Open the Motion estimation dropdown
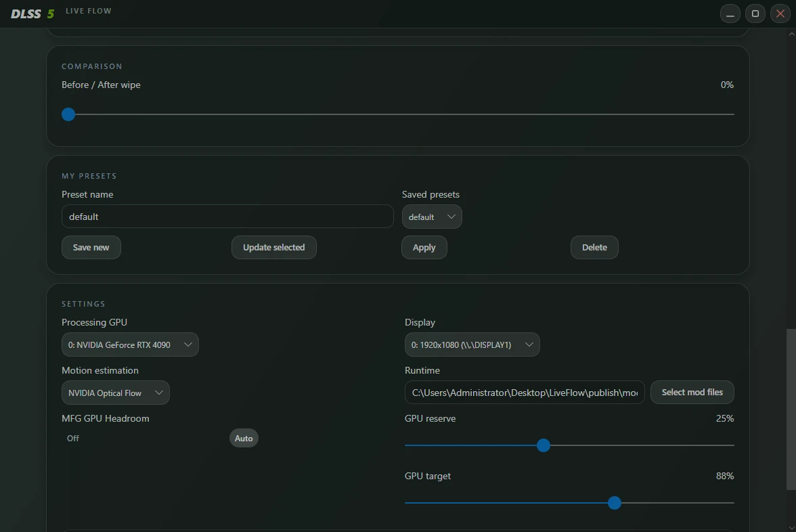The height and width of the screenshot is (532, 796). [x=116, y=393]
